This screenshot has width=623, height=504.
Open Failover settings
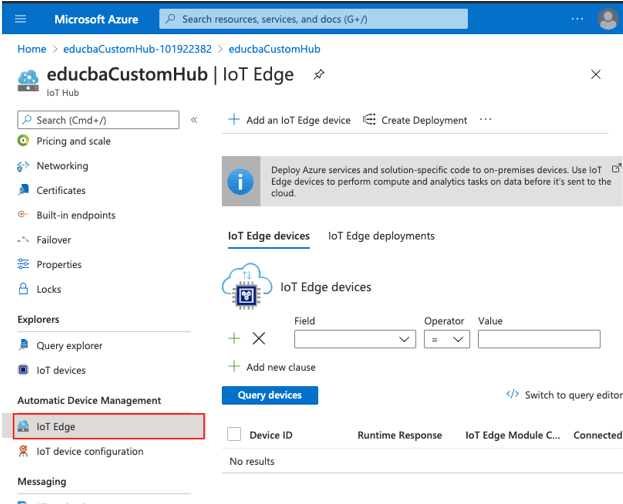coord(54,240)
